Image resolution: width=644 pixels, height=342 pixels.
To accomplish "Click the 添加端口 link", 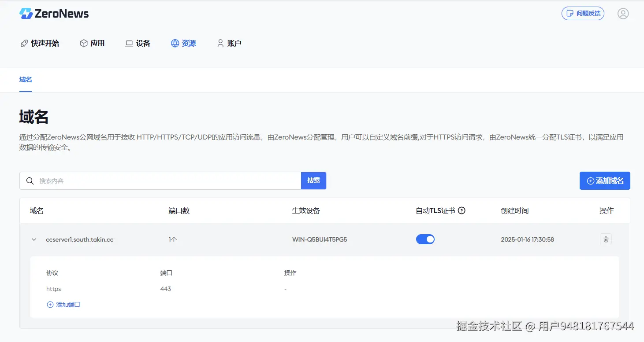I will coord(63,305).
